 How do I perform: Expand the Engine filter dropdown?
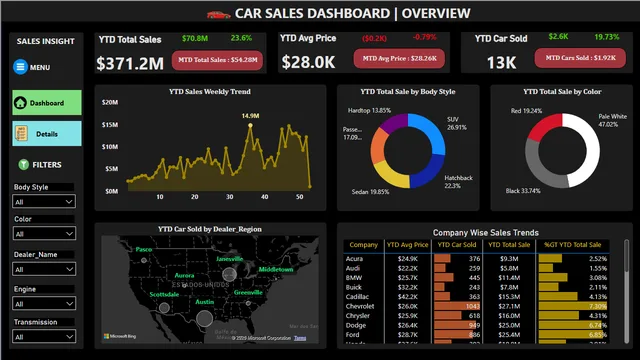click(44, 304)
